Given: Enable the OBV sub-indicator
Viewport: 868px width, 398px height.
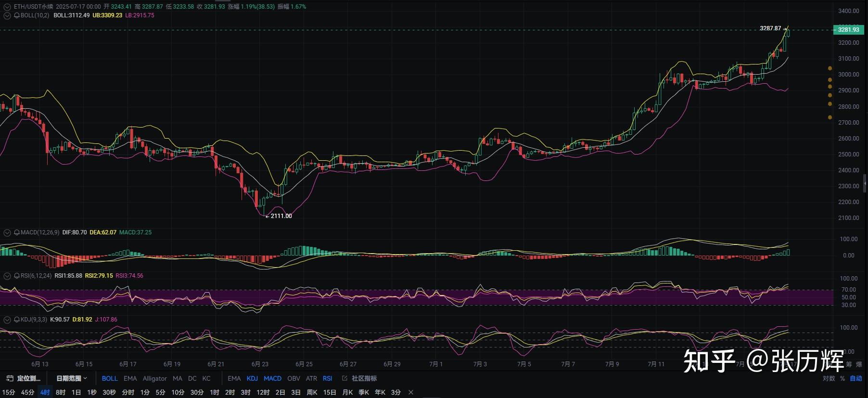Looking at the screenshot, I should [x=294, y=378].
